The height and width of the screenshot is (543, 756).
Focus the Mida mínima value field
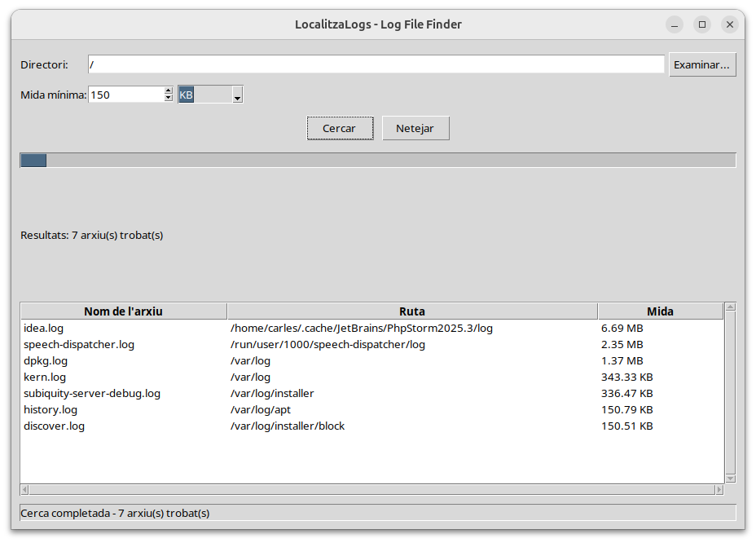pos(125,95)
